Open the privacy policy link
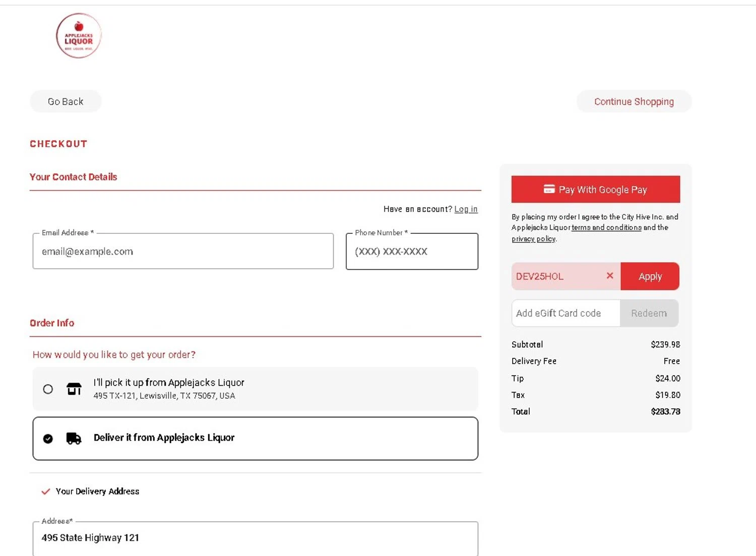Screen dimensions: 756x556 tap(534, 238)
